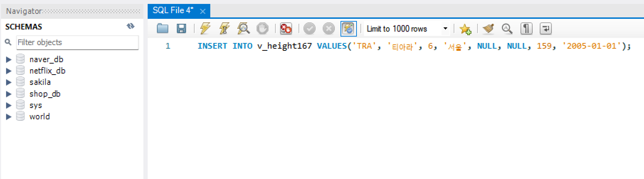The image size is (644, 179).
Task: Click the VALUES keyword in the query
Action: click(x=332, y=46)
